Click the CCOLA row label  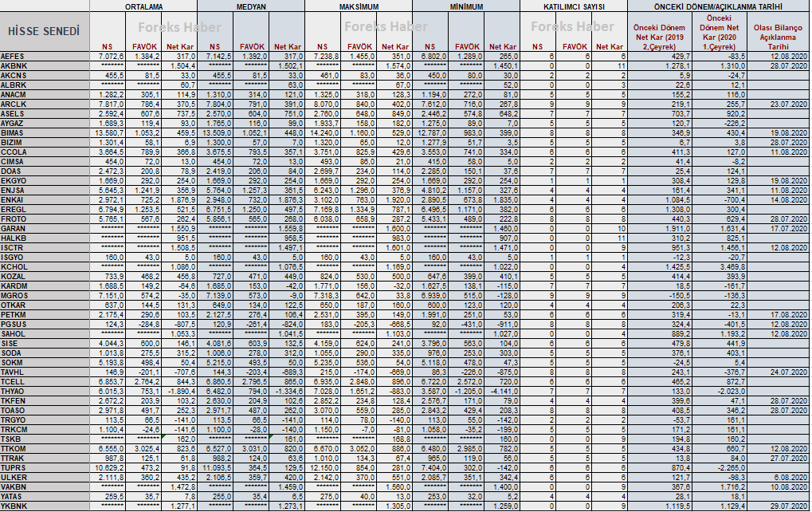coord(45,152)
